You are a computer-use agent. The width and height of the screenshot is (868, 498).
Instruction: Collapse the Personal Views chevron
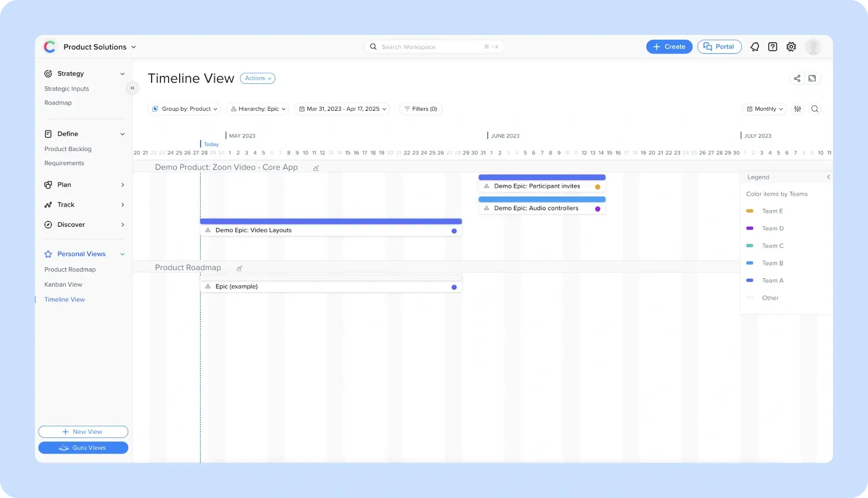point(123,254)
